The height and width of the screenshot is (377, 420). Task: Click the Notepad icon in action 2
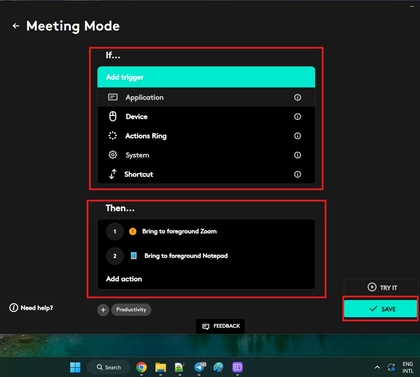click(x=134, y=256)
